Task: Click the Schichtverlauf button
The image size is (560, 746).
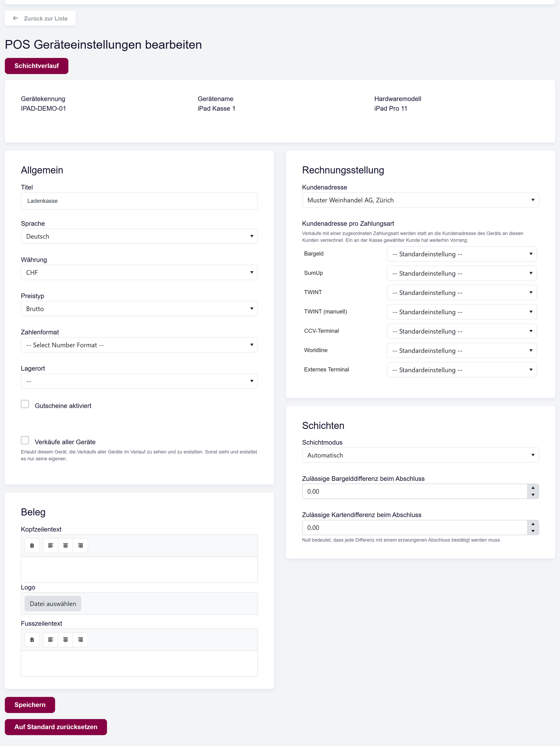Action: point(36,66)
